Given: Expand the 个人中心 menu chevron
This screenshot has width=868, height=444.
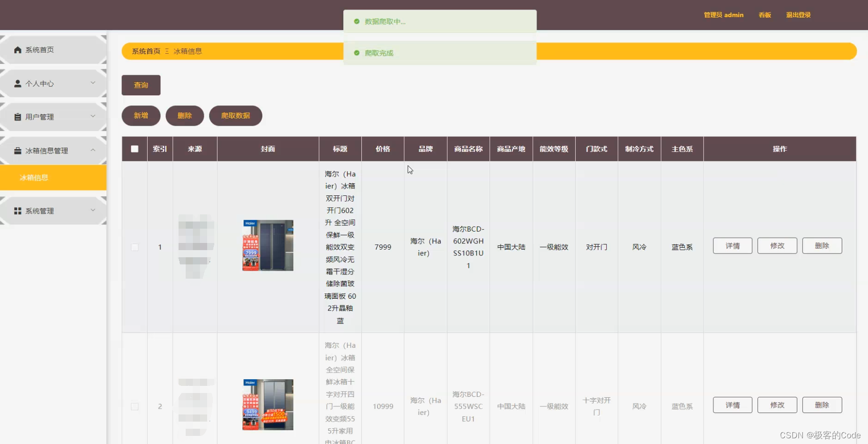Looking at the screenshot, I should point(93,83).
